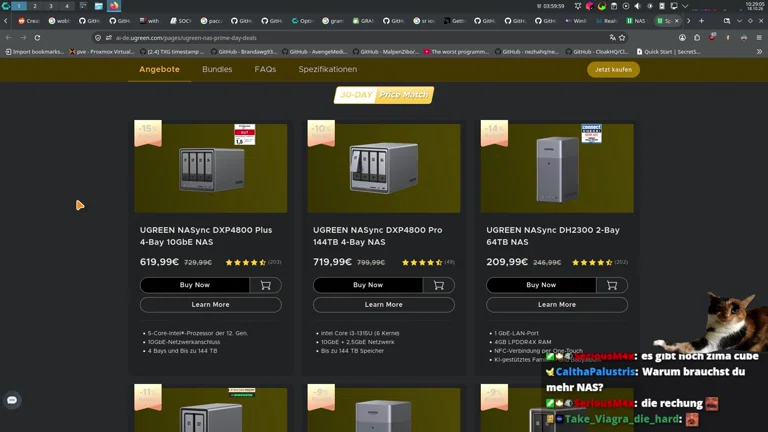Add DH2300 2-Bay to cart
The height and width of the screenshot is (432, 768).
(612, 285)
